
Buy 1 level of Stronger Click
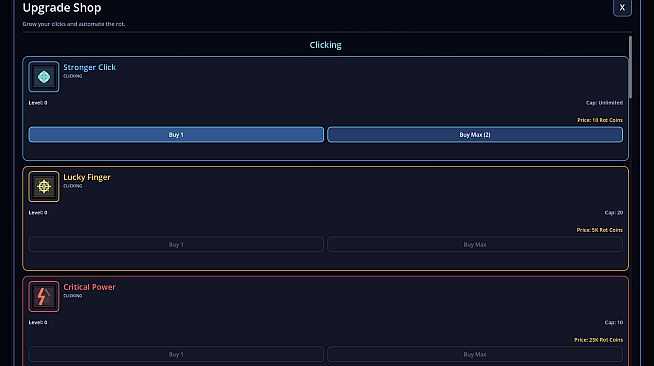click(176, 135)
